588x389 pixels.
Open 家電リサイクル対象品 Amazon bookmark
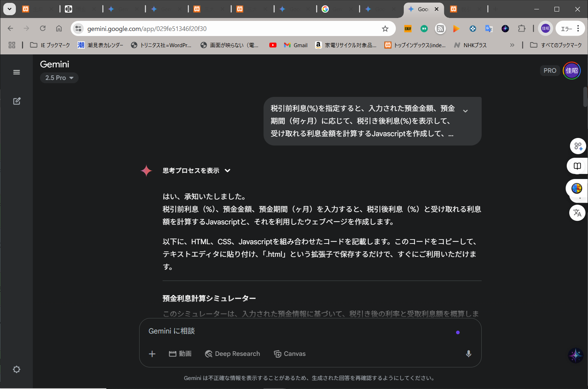pyautogui.click(x=346, y=45)
